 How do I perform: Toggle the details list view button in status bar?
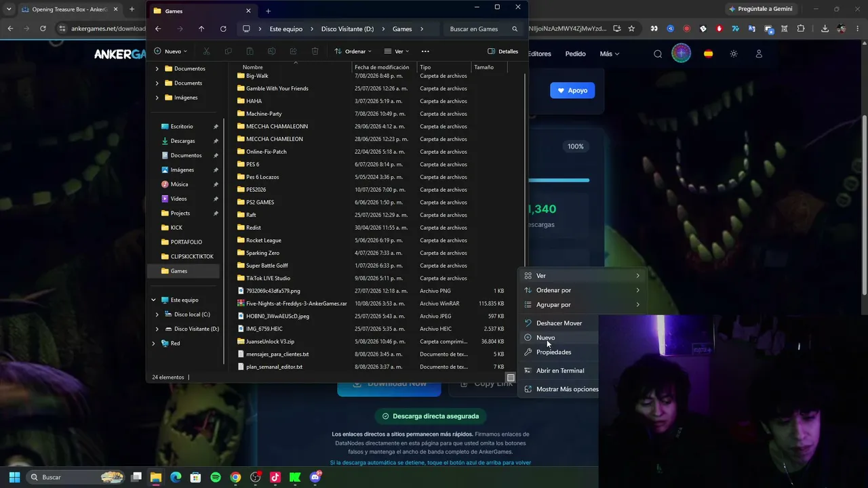(511, 378)
